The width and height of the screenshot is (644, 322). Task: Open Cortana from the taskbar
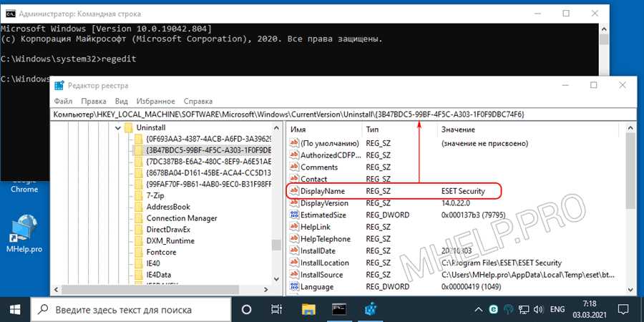(246, 309)
